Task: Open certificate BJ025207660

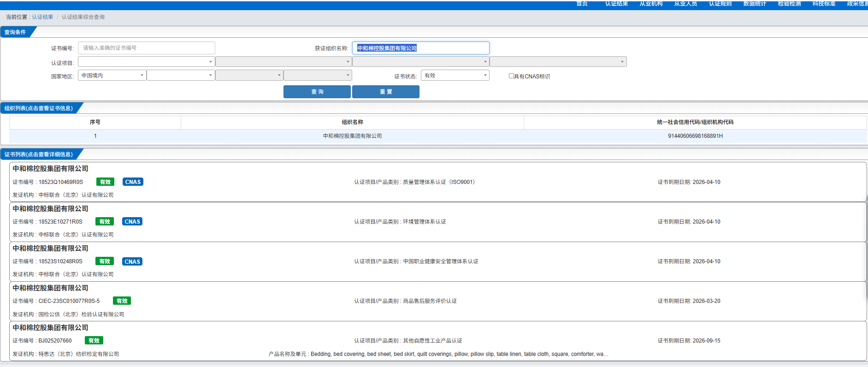Action: pos(55,341)
